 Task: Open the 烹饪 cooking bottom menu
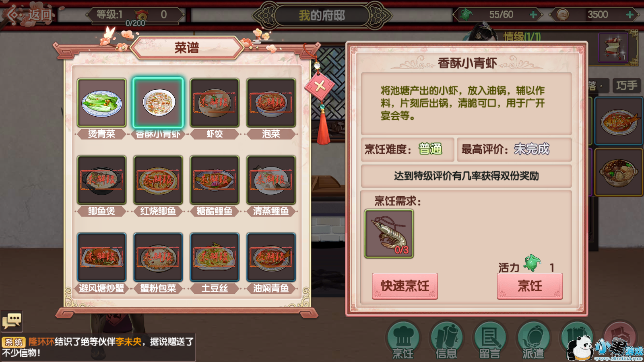(x=403, y=340)
